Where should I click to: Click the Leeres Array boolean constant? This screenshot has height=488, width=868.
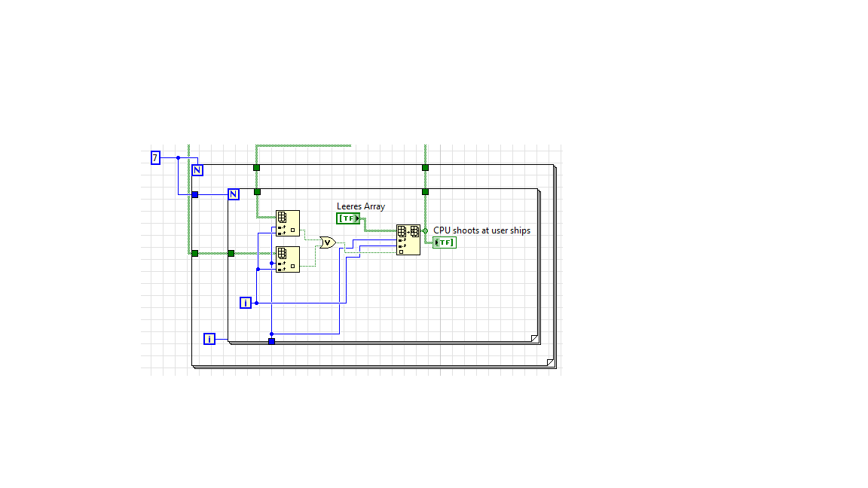point(348,218)
